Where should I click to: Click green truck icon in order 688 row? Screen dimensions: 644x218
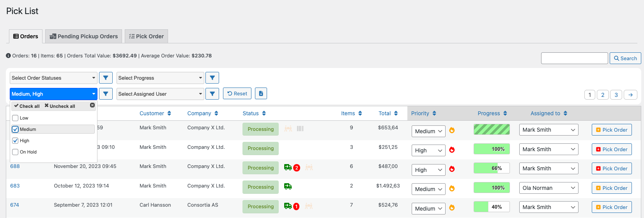[288, 167]
